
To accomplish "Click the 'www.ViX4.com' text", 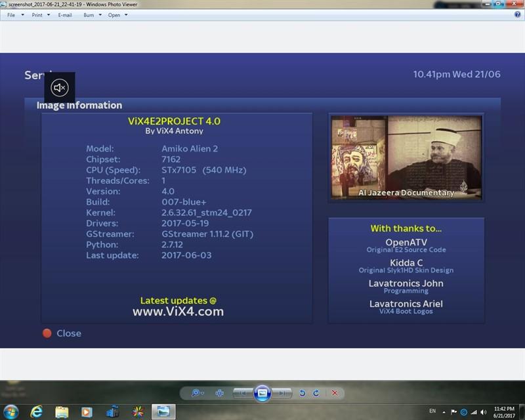I will click(x=178, y=312).
